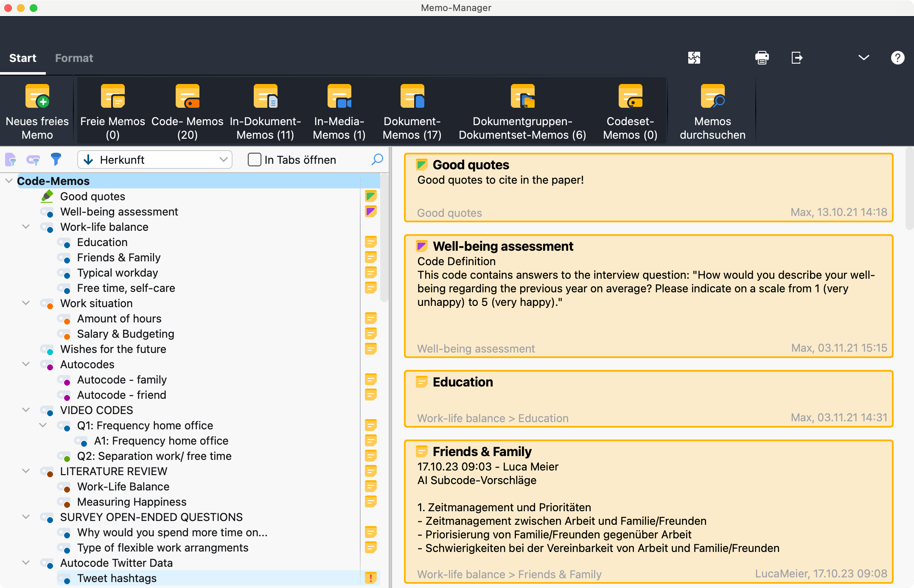Open the Well-being assessment memo card
This screenshot has height=588, width=914.
point(648,296)
